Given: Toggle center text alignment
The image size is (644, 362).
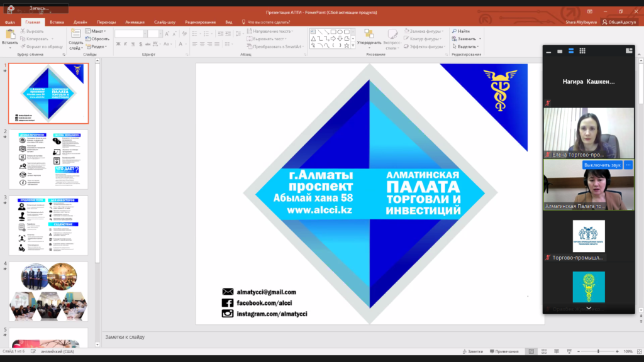Looking at the screenshot, I should [x=202, y=44].
